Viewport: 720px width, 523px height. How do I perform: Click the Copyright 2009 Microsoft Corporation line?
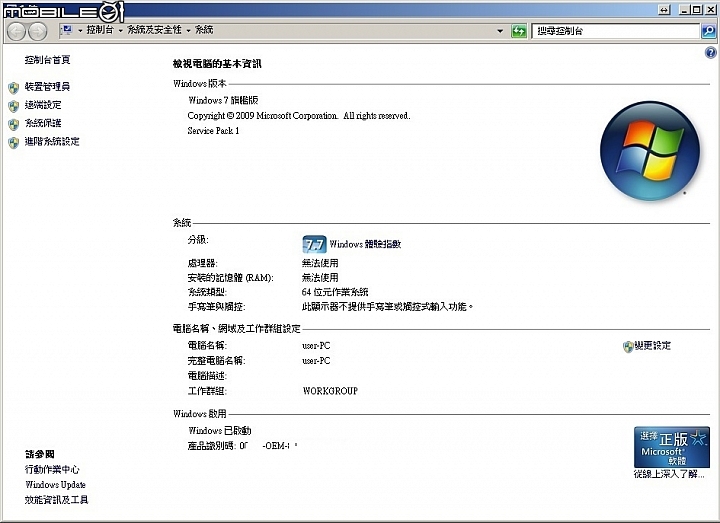299,116
